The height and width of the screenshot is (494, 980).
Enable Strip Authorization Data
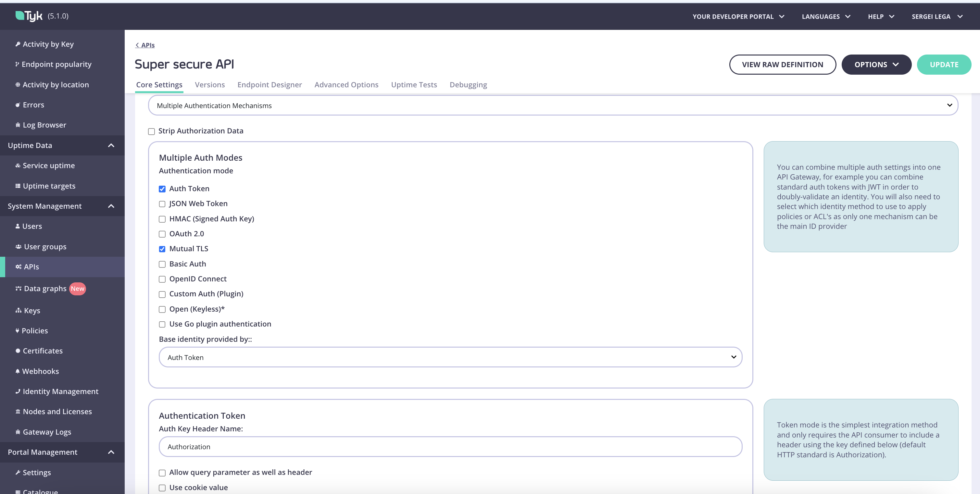click(x=151, y=131)
